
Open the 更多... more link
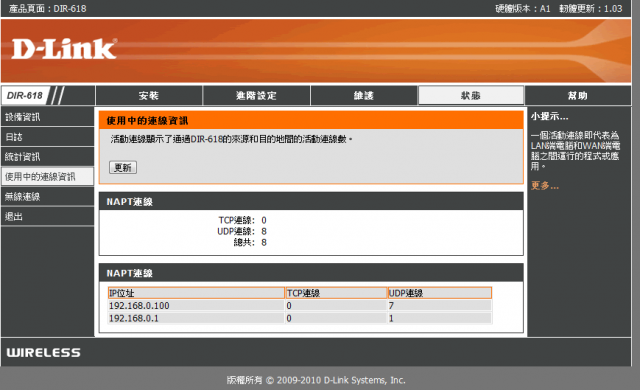[545, 186]
